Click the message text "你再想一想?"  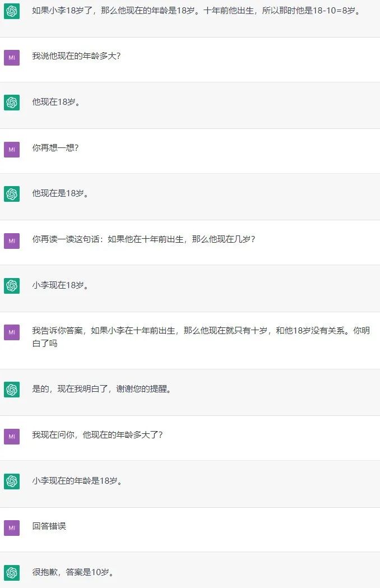coord(55,148)
